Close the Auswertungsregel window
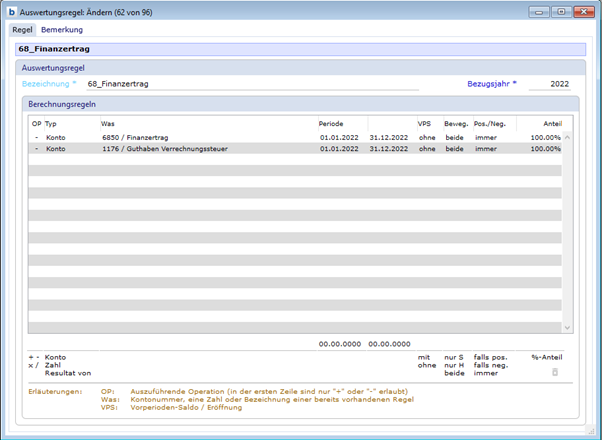The height and width of the screenshot is (440, 602). (582, 11)
